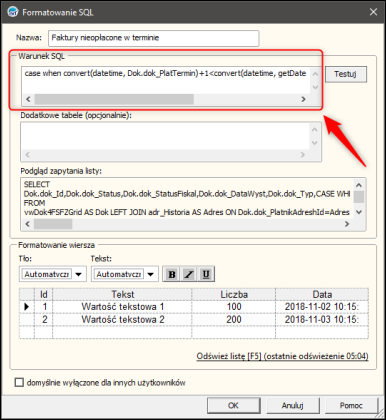Click left arrow of Warunek SQL horizontal scrollbar
Viewport: 386px width, 420px height.
tap(28, 99)
